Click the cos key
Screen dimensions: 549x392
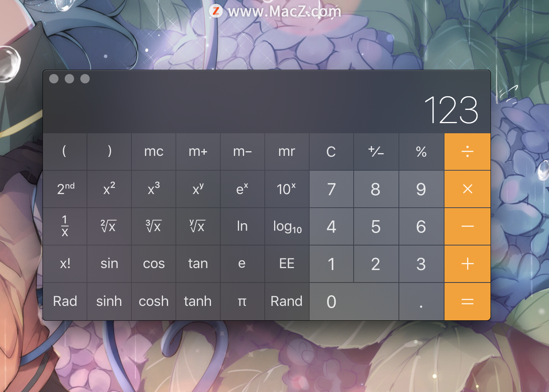point(154,264)
